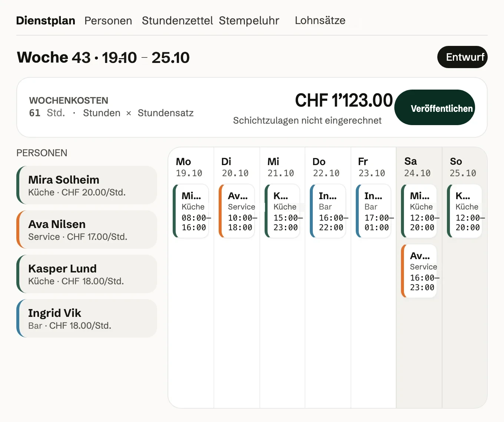Go to the Stundenzettel tab
Viewport: 504px width, 422px height.
click(177, 20)
